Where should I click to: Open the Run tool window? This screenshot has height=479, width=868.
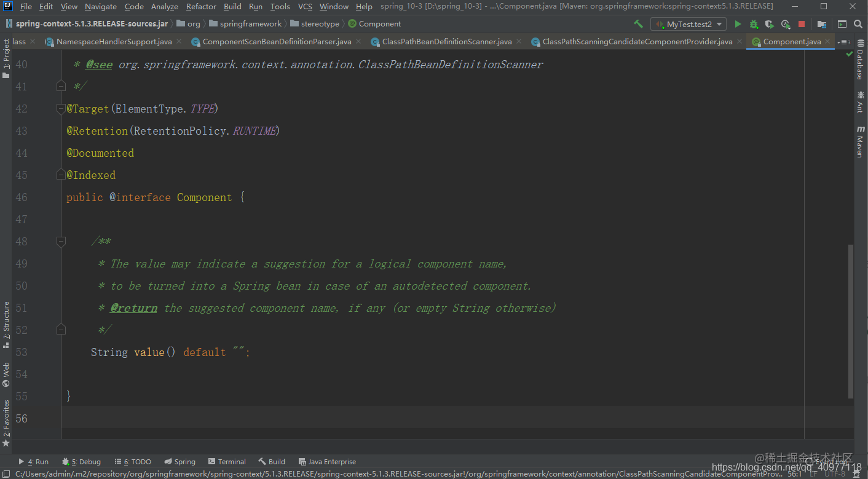click(34, 462)
